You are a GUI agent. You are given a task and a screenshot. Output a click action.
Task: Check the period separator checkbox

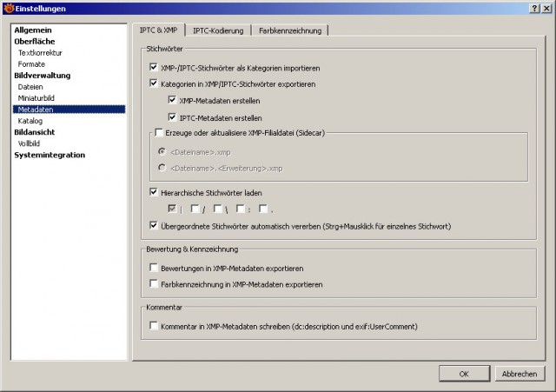tap(263, 209)
